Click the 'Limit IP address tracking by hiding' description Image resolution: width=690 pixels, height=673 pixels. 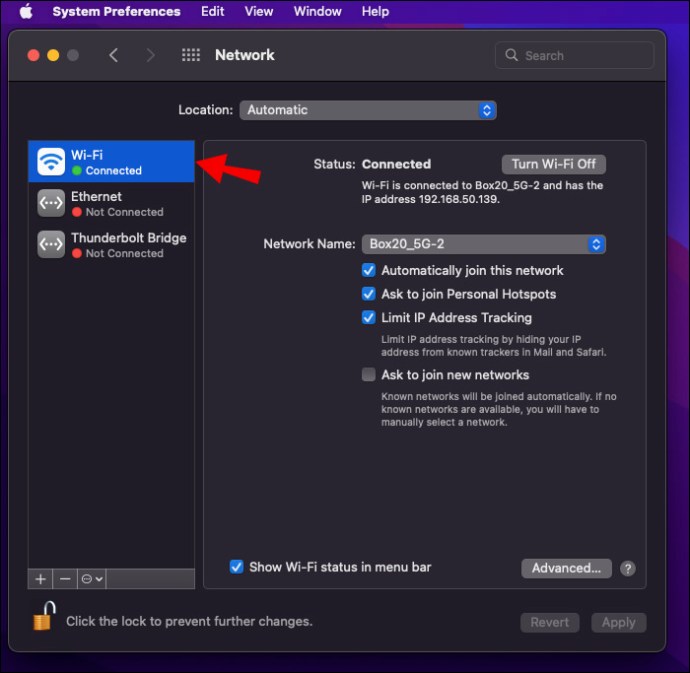tap(494, 346)
